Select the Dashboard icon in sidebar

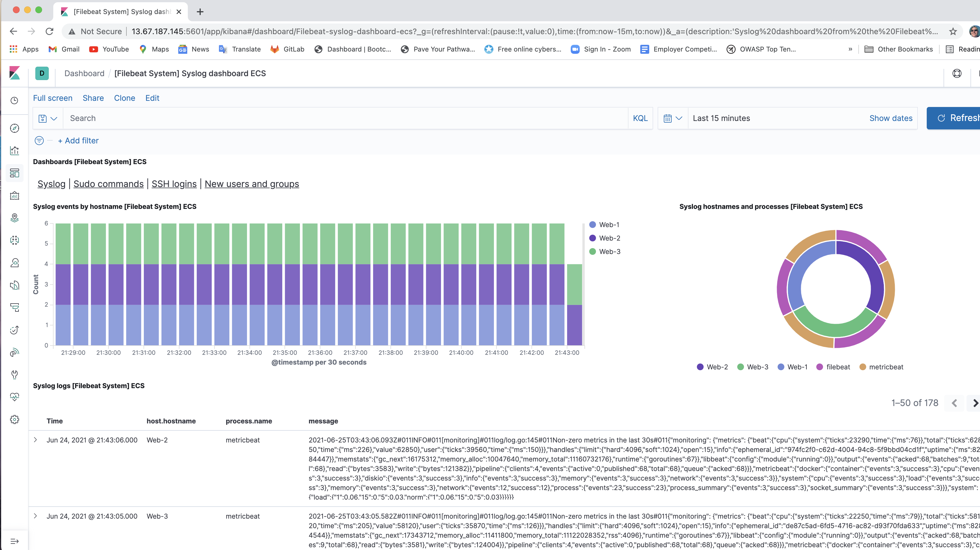pyautogui.click(x=14, y=173)
